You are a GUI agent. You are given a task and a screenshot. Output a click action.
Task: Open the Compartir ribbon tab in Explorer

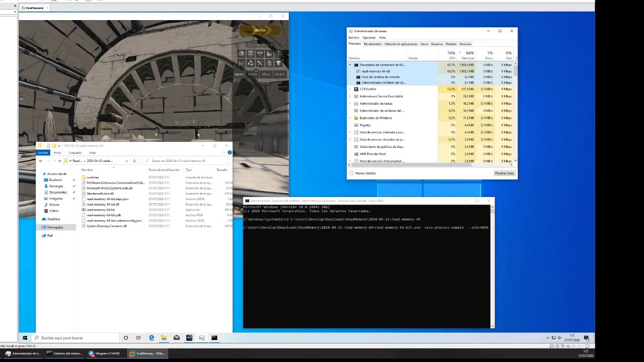75,153
